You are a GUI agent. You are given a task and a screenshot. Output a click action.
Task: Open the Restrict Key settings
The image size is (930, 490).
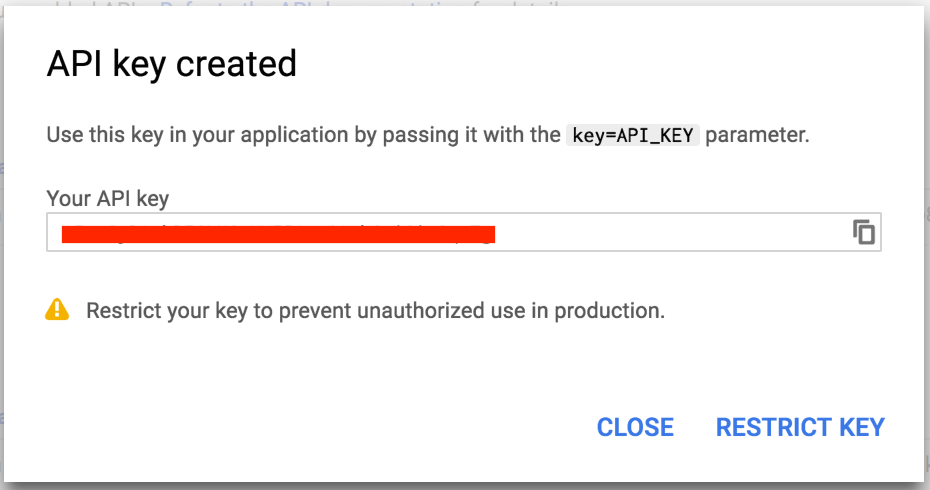(x=800, y=427)
